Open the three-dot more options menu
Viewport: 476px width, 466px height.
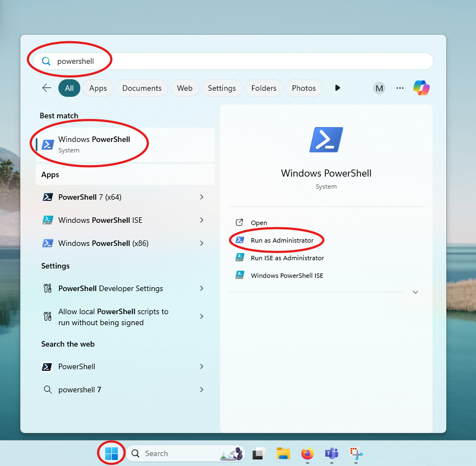tap(400, 88)
